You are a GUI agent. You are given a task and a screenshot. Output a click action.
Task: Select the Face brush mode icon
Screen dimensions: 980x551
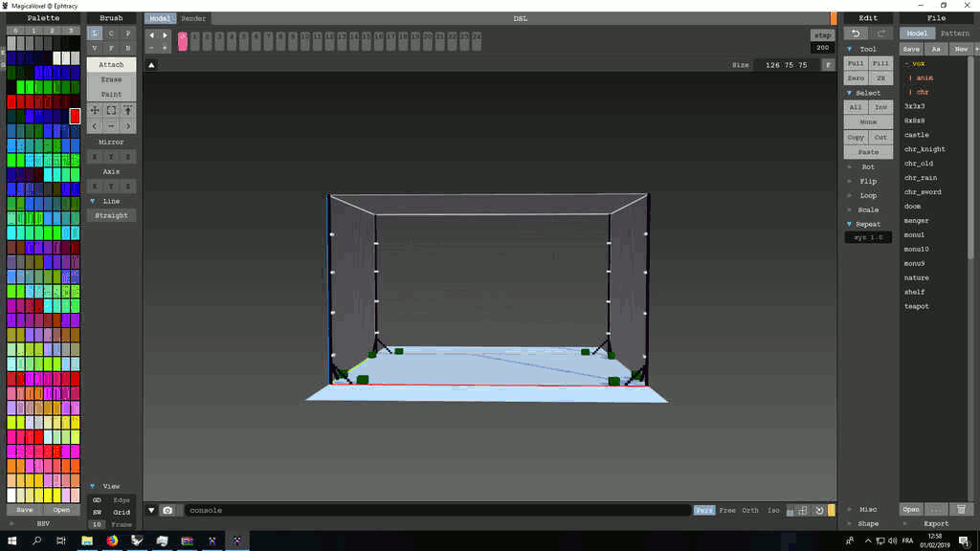[111, 48]
